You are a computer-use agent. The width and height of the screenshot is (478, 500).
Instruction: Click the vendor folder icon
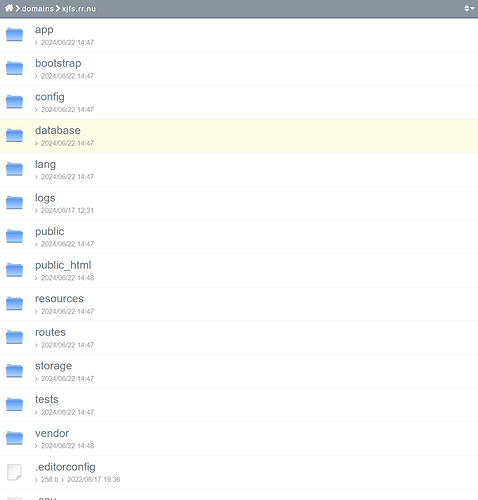tap(14, 438)
